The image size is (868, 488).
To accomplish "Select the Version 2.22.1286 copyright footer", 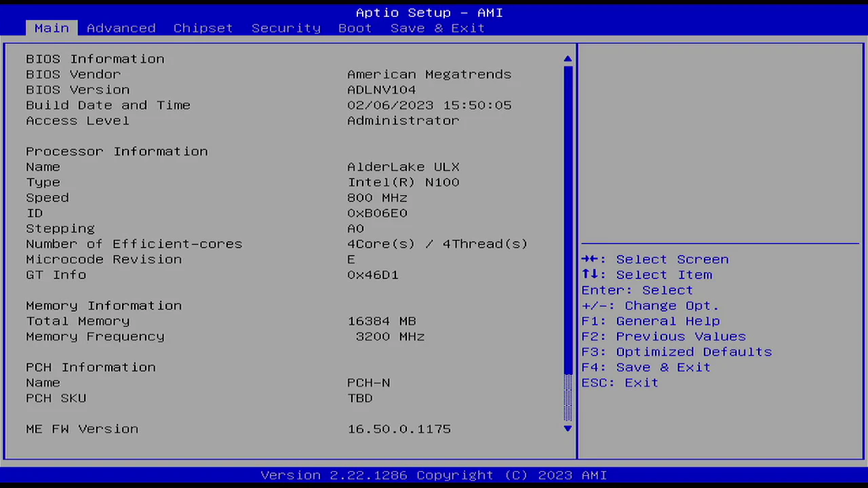I will point(434,475).
